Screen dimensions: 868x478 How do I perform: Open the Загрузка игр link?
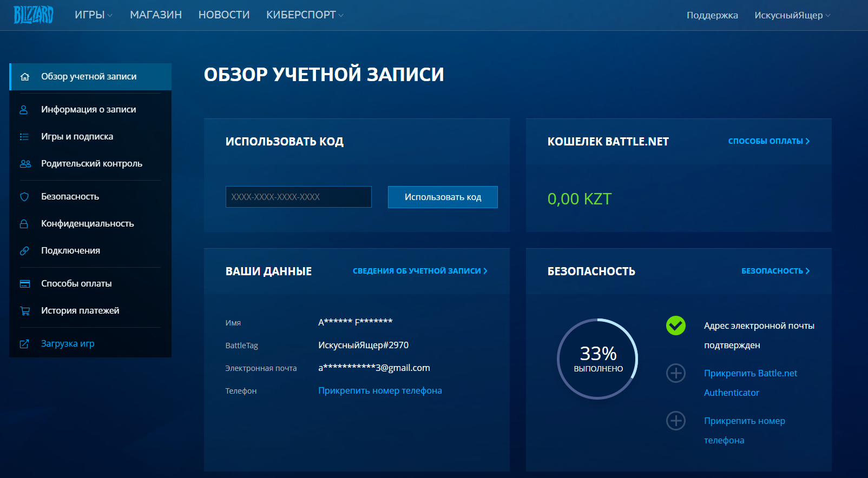(90, 344)
